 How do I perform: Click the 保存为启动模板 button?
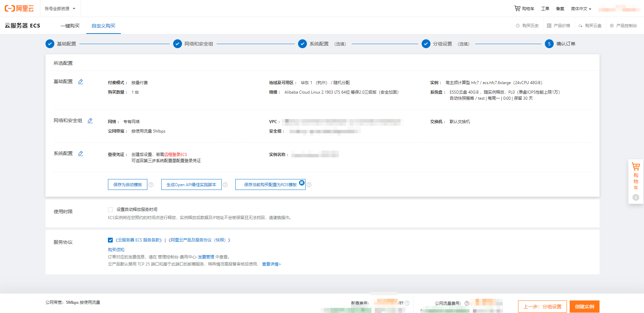point(128,184)
